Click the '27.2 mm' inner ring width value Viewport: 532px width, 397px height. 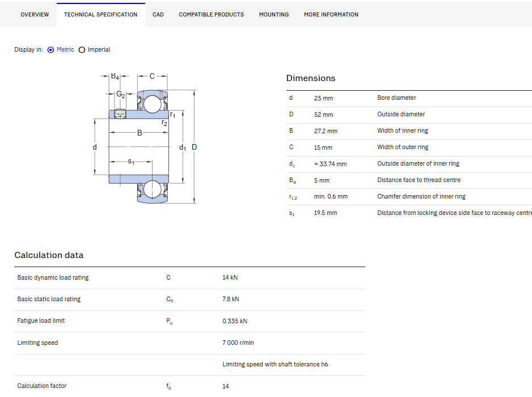[326, 131]
